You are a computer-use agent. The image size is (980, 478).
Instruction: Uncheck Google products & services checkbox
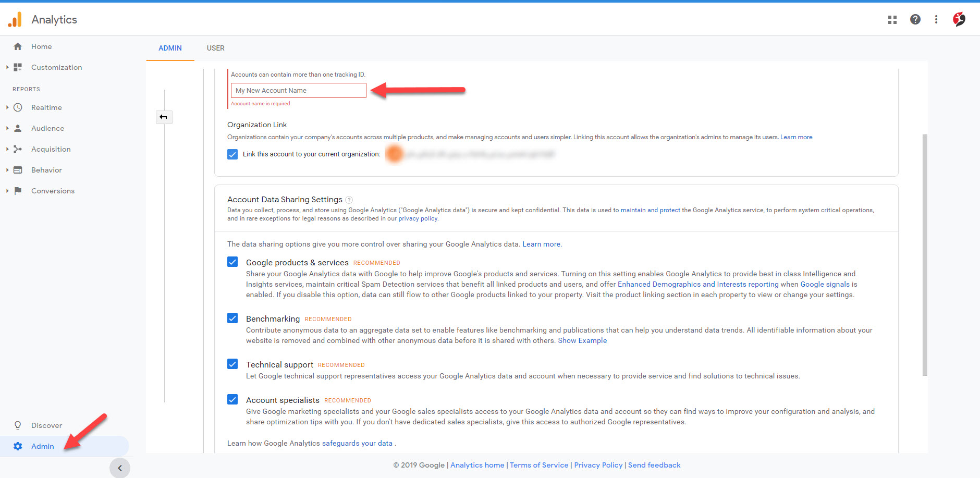click(x=232, y=262)
